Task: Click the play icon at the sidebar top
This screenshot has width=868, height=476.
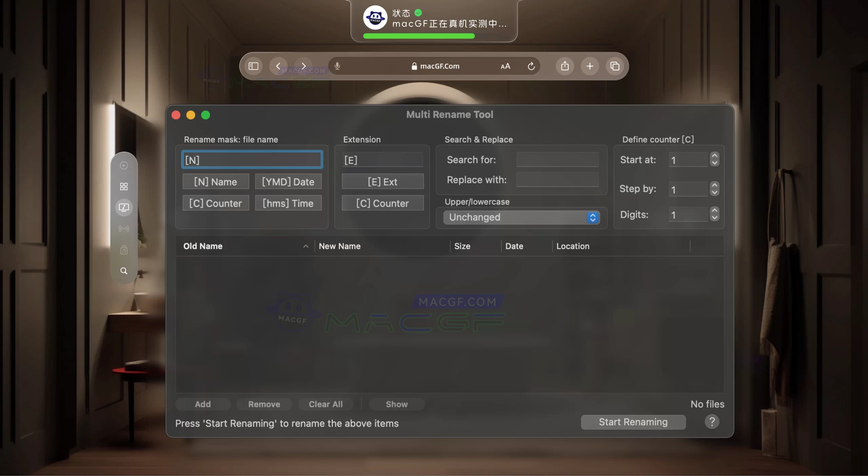Action: coord(123,165)
